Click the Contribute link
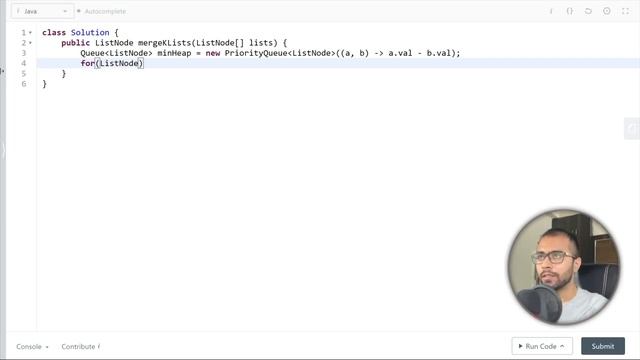The image size is (640, 360). pos(81,347)
